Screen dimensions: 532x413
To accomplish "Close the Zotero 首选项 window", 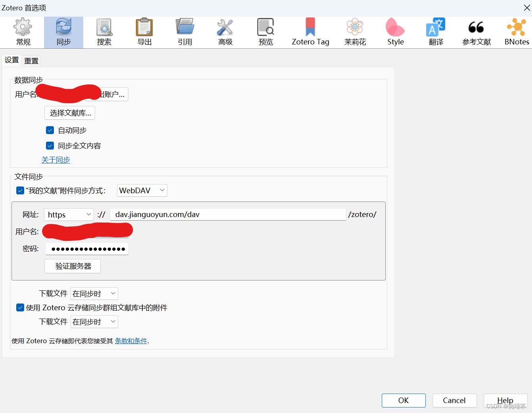I will click(x=526, y=8).
